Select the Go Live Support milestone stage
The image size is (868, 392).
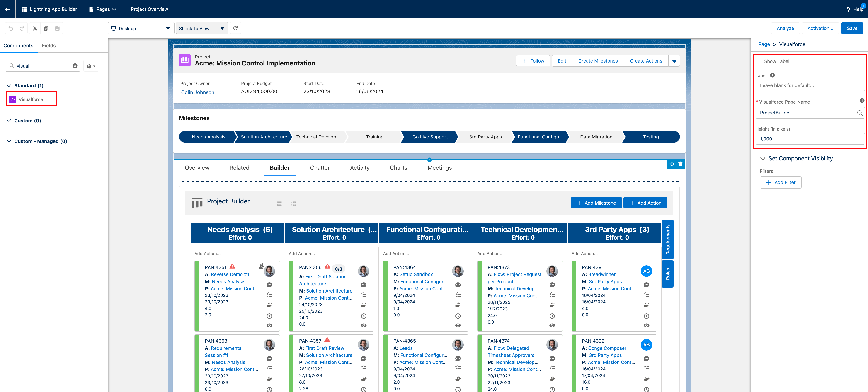point(430,137)
